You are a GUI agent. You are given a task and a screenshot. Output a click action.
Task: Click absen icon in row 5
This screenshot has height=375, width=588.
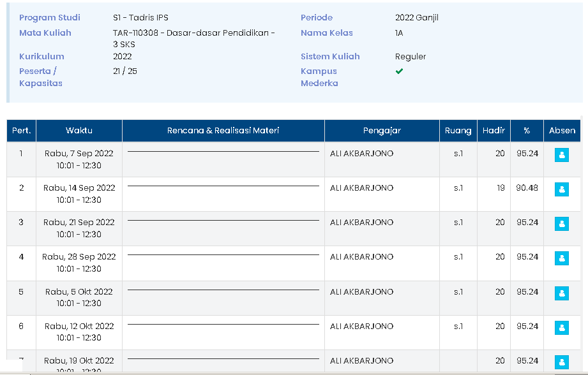coord(562,293)
